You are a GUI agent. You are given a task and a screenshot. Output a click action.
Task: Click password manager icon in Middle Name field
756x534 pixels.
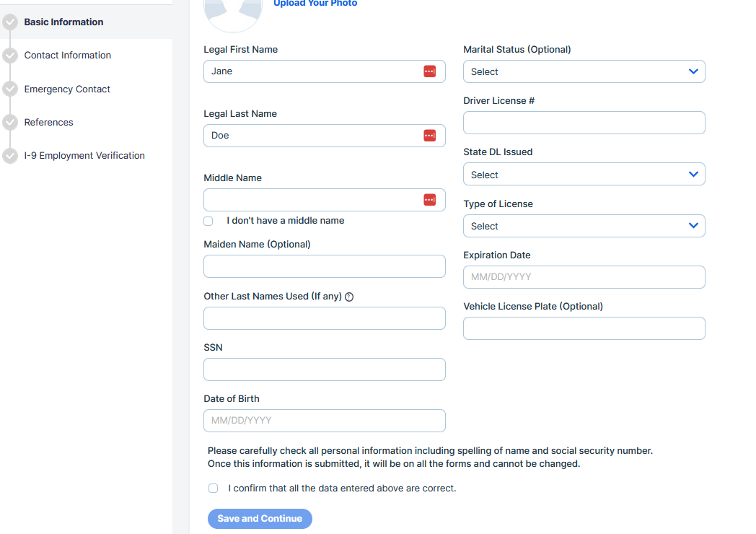(x=429, y=200)
